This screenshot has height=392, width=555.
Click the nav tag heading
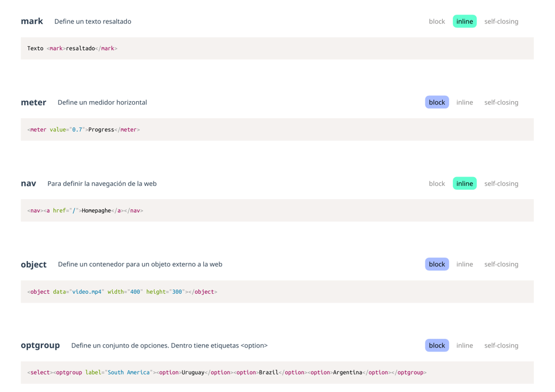click(x=28, y=183)
